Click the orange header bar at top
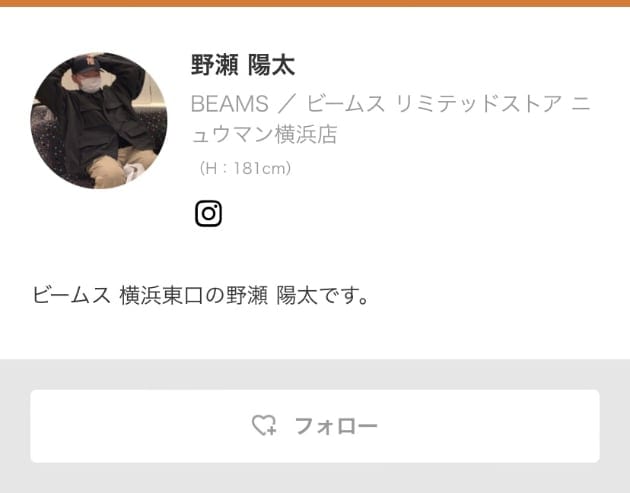Image resolution: width=630 pixels, height=493 pixels. (x=315, y=3)
